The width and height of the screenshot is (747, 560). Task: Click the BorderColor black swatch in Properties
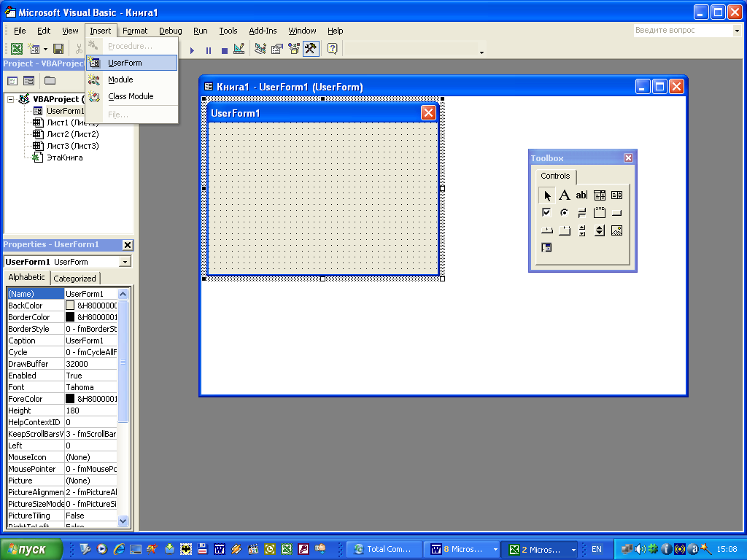point(70,317)
